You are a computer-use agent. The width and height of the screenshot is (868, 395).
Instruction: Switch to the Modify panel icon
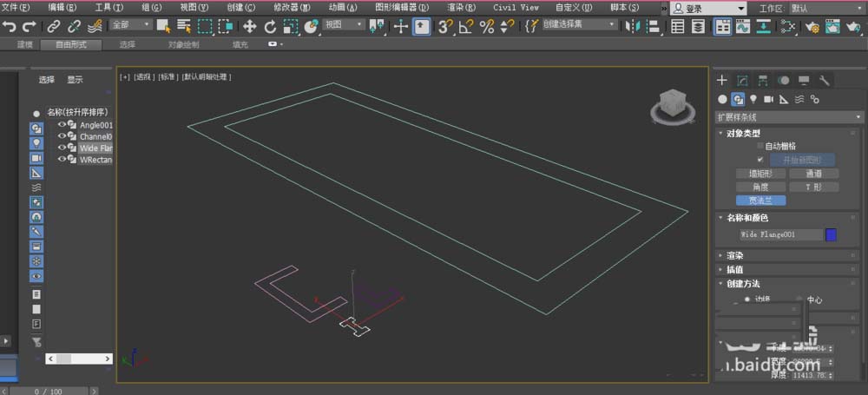(742, 81)
